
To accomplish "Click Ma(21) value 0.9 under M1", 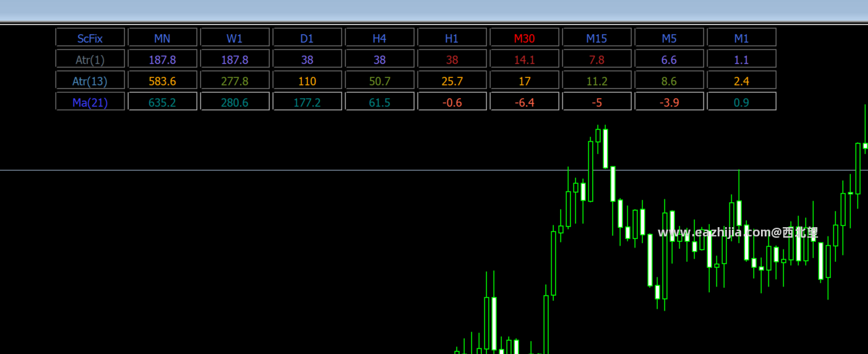I will pyautogui.click(x=742, y=101).
